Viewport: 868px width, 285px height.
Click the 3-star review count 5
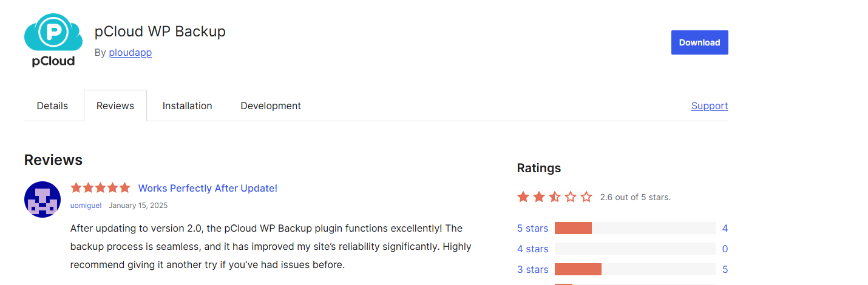[x=725, y=269]
